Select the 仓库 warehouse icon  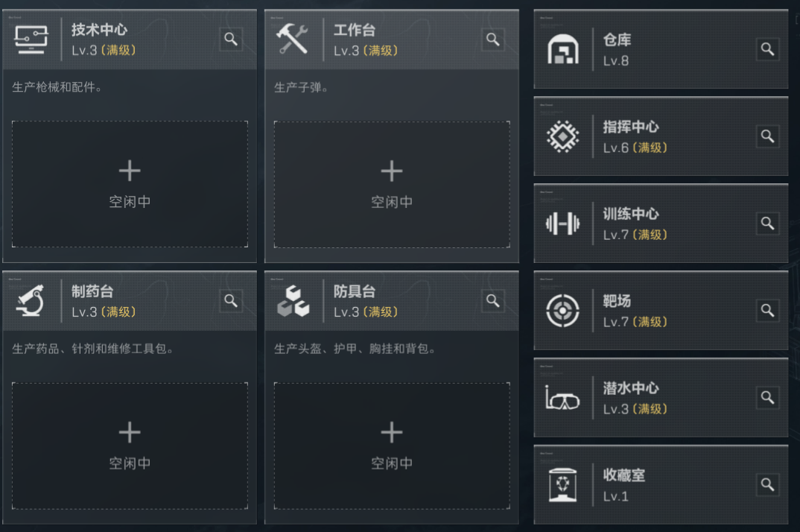point(562,49)
